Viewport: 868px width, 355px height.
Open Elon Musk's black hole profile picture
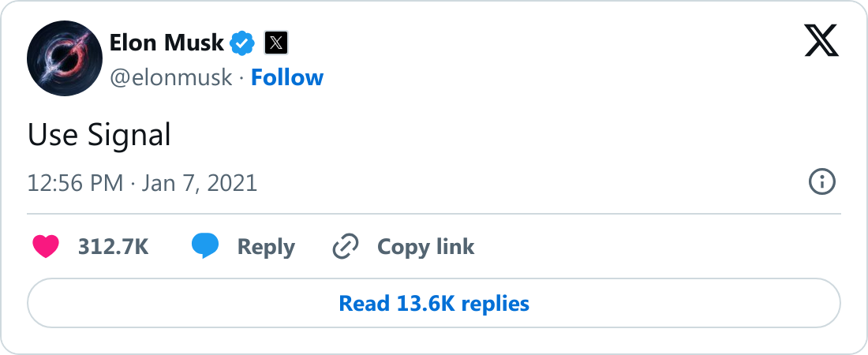point(65,58)
